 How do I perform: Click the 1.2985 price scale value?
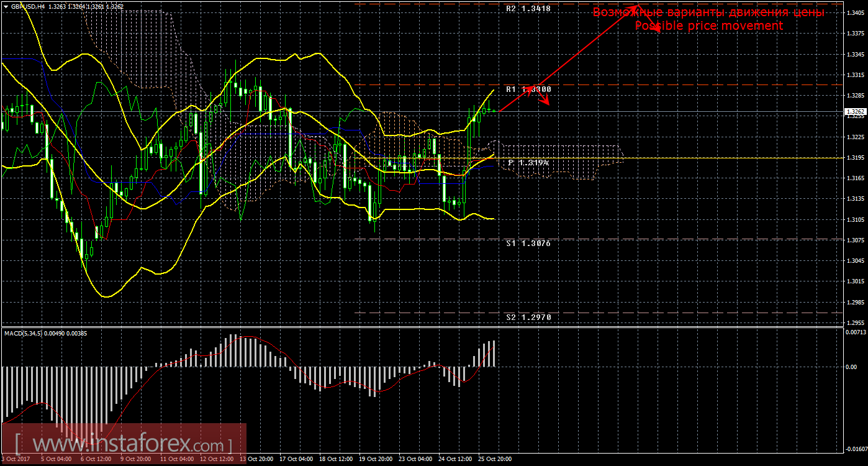pos(855,302)
